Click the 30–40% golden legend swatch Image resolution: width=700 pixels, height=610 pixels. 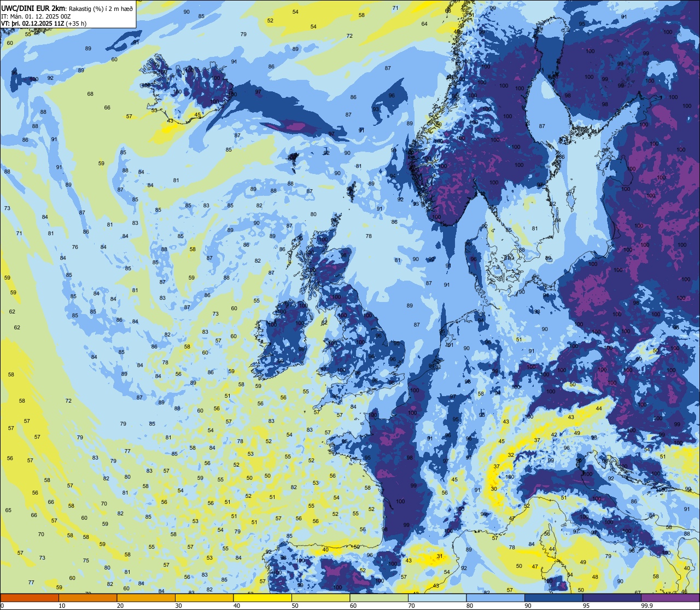click(x=204, y=597)
